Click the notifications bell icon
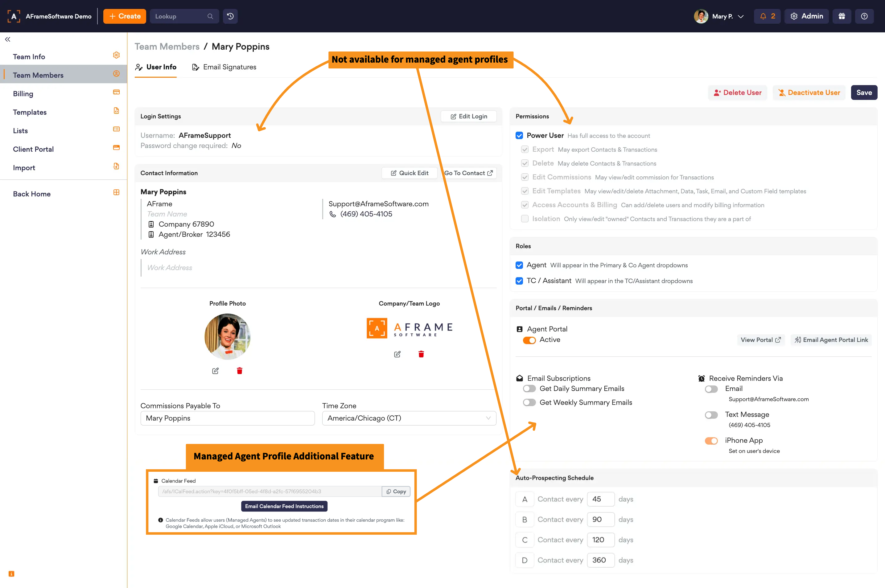885x588 pixels. pos(763,16)
